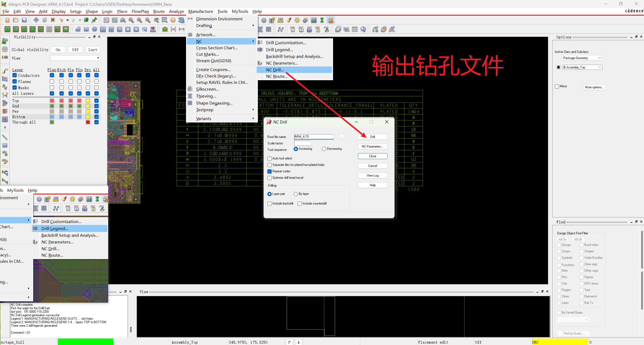The image size is (644, 345).
Task: Click the expand arrows under the left toolbar
Action: (x=5, y=128)
